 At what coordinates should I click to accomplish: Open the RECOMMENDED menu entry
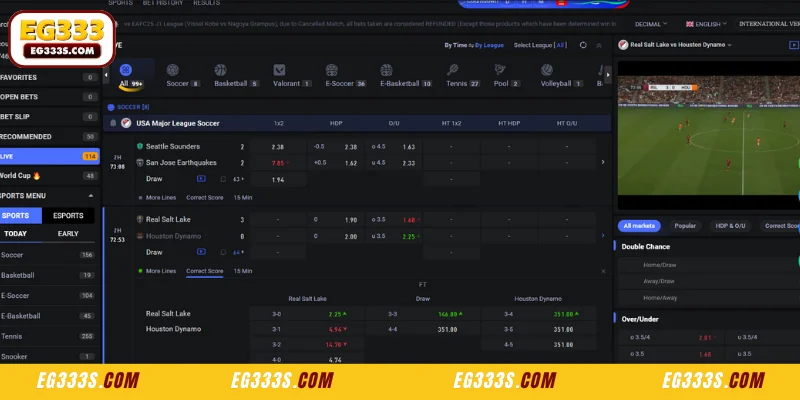click(49, 137)
